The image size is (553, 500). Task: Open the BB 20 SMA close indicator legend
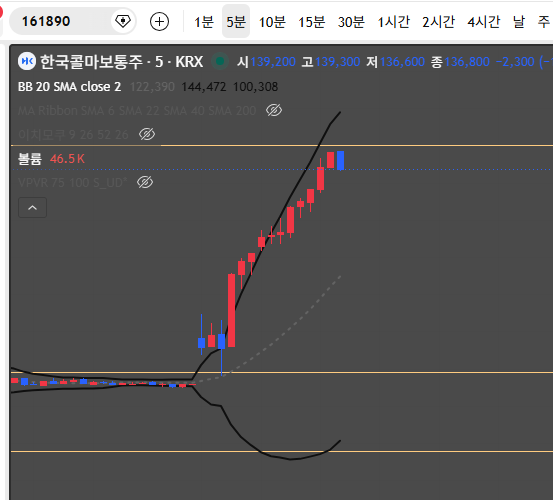tap(69, 87)
